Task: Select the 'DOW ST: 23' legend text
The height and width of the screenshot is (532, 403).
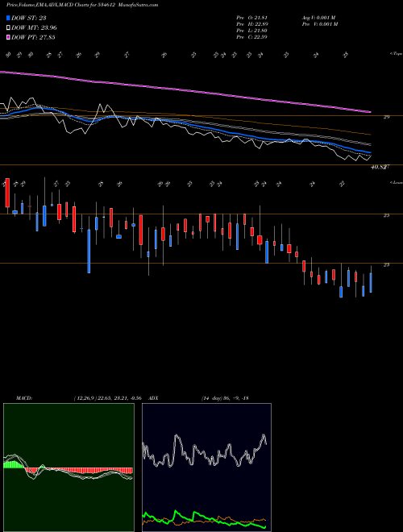Action: (x=29, y=18)
